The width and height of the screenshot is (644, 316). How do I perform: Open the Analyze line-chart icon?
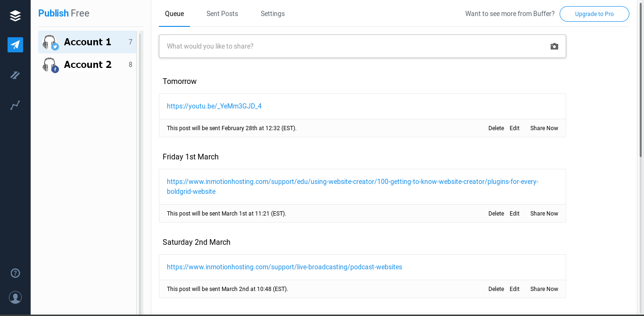tap(15, 105)
